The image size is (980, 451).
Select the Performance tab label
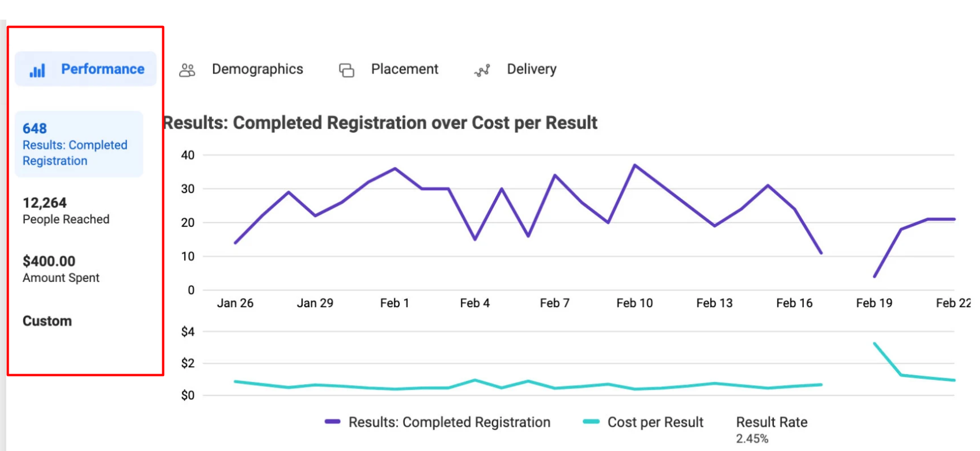tap(103, 69)
